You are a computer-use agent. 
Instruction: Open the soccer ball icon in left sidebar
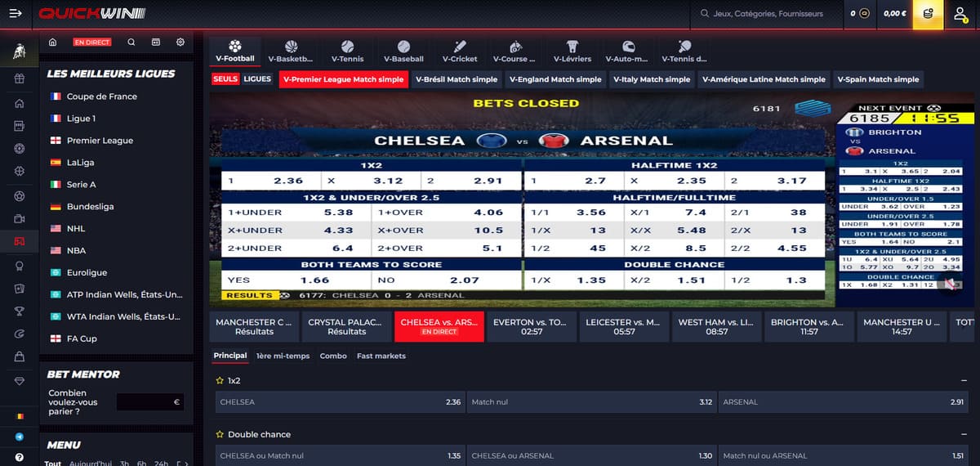tap(19, 196)
